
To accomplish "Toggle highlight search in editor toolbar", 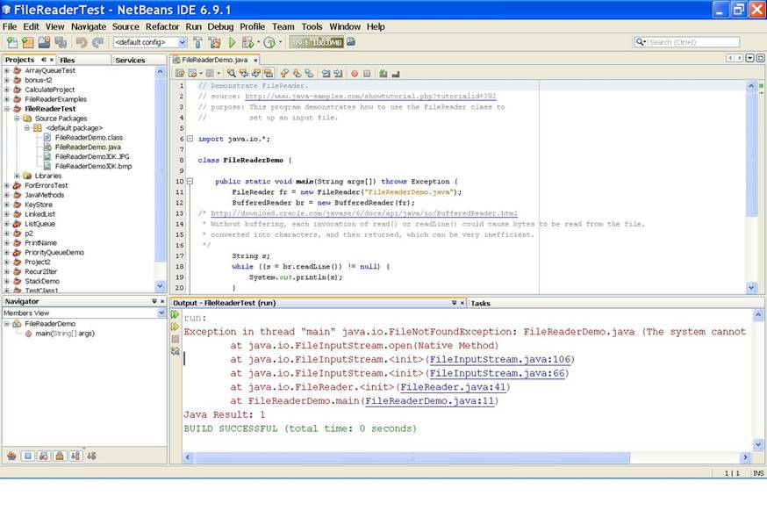I will coord(270,74).
